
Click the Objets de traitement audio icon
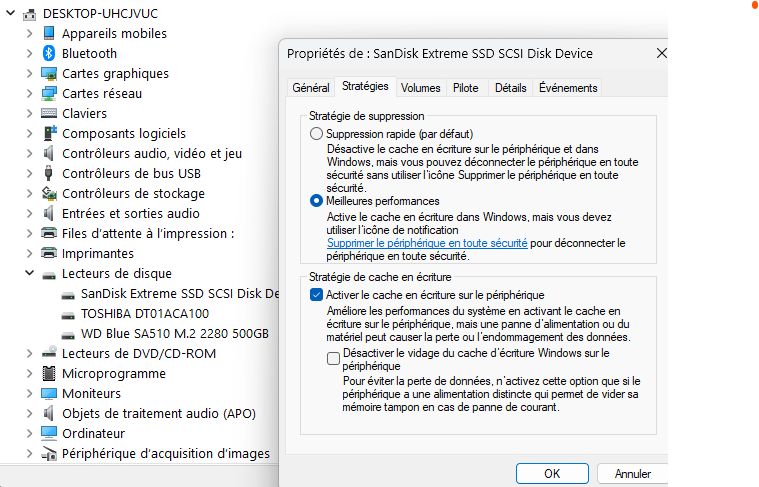point(48,413)
